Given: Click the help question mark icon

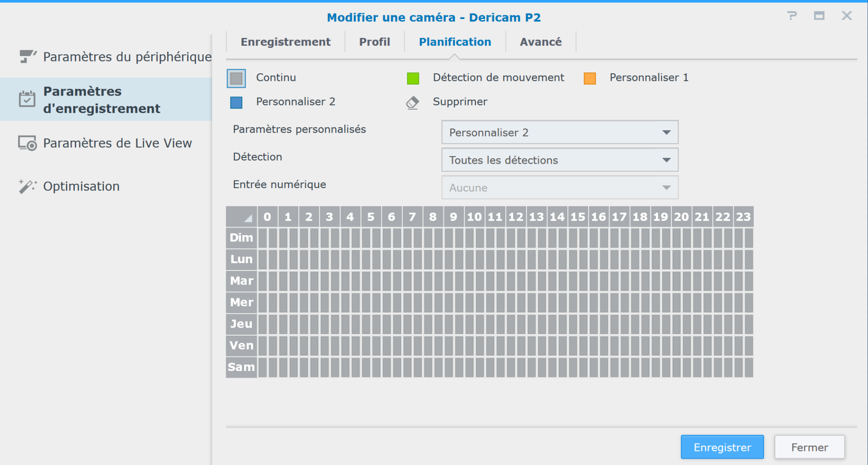Looking at the screenshot, I should coord(792,16).
